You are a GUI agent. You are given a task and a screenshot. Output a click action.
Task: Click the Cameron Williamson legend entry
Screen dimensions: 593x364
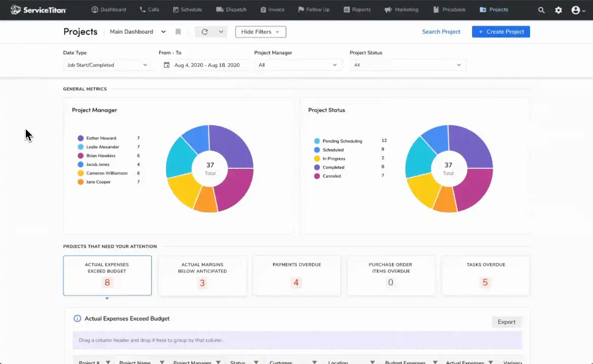(x=107, y=173)
